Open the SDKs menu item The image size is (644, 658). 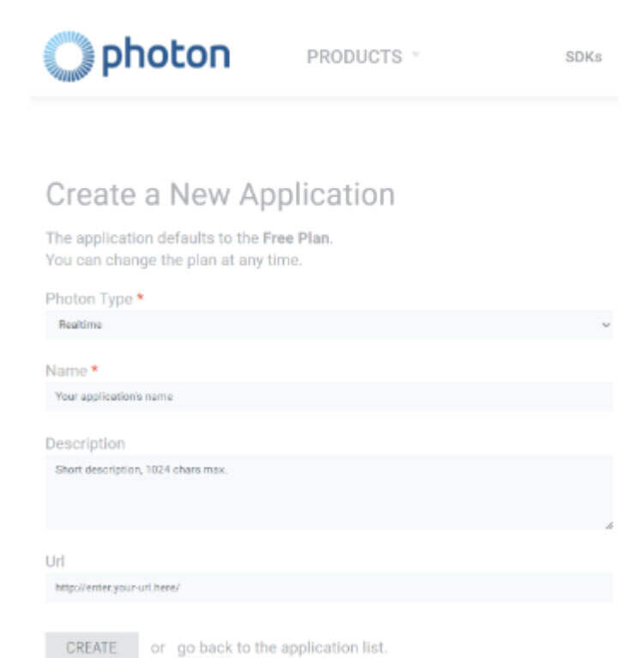click(583, 57)
